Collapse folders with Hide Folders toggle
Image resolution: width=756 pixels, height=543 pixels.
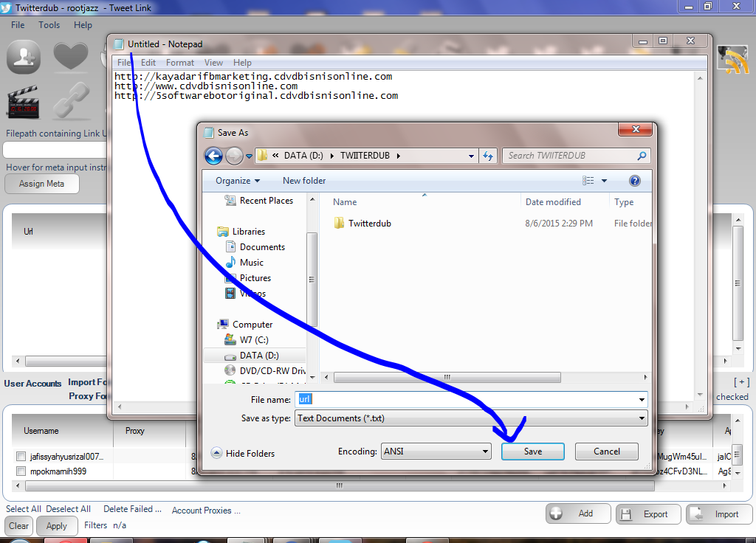tap(243, 454)
